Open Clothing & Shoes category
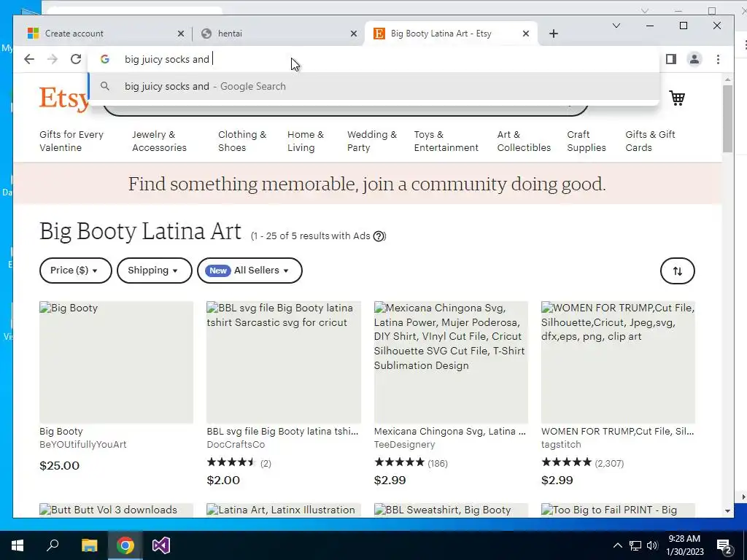This screenshot has width=747, height=560. coord(242,141)
